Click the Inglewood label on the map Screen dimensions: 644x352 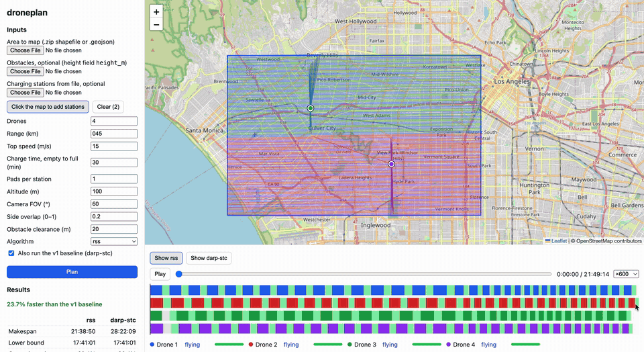tap(376, 225)
